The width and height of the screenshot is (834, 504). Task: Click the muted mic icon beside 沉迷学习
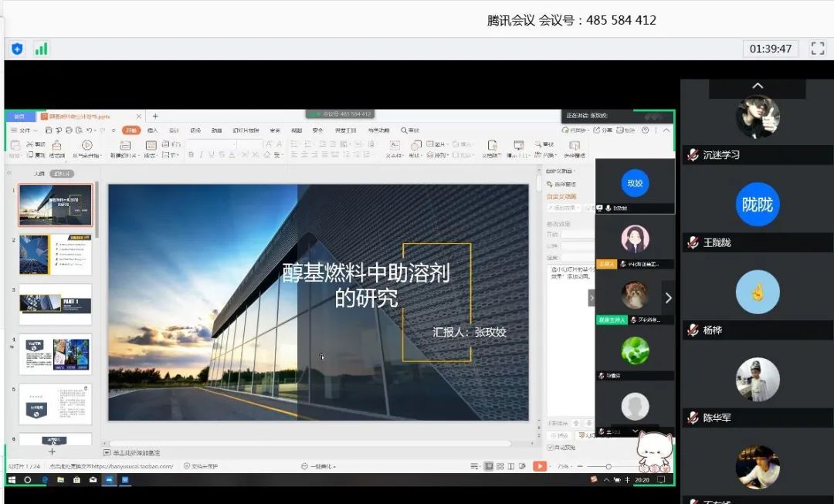693,154
